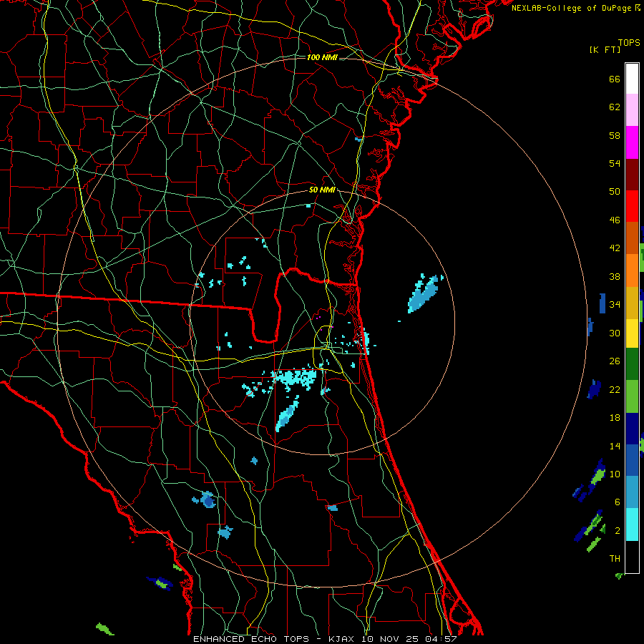This screenshot has height=644, width=644.
Task: Click the "46" legend value
Action: pyautogui.click(x=615, y=220)
